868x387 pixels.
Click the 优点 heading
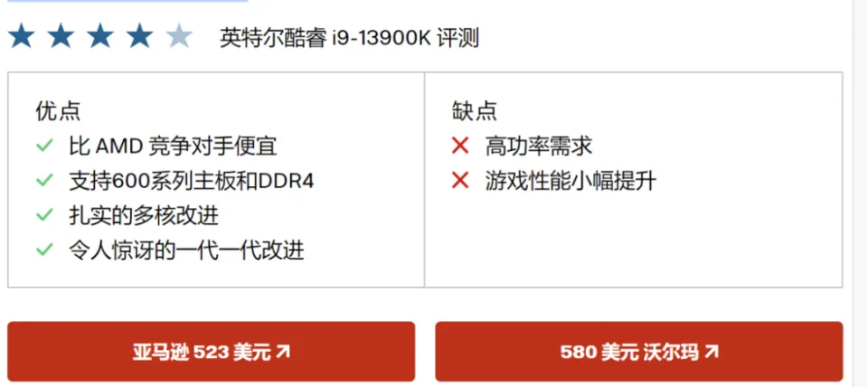coord(58,111)
